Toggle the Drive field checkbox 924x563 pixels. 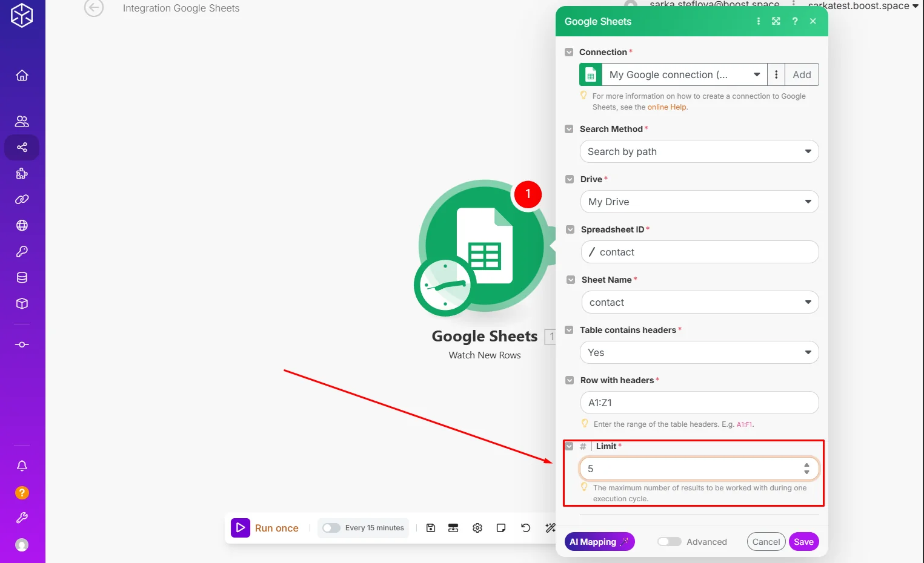click(x=570, y=179)
